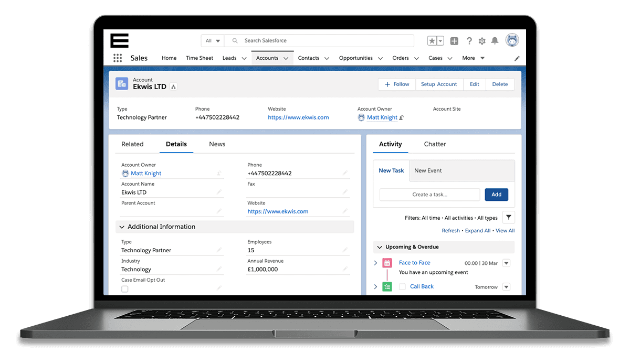This screenshot has width=630, height=364.
Task: Open the favorites list dropdown arrow
Action: (x=440, y=41)
